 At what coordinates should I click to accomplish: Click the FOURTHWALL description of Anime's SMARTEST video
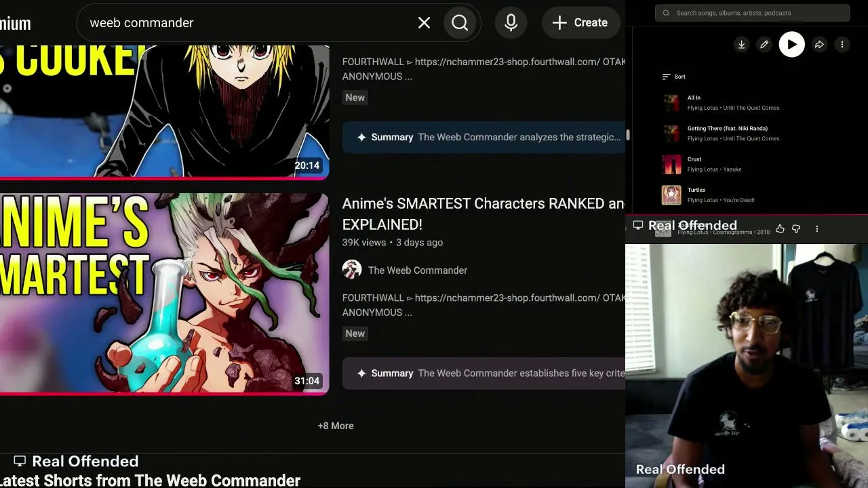(x=484, y=305)
